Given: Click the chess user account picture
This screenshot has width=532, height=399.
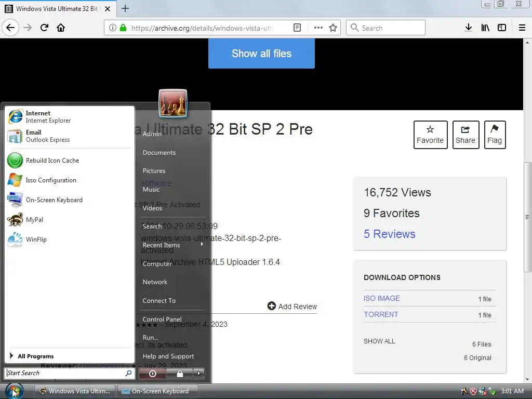Looking at the screenshot, I should [x=173, y=103].
